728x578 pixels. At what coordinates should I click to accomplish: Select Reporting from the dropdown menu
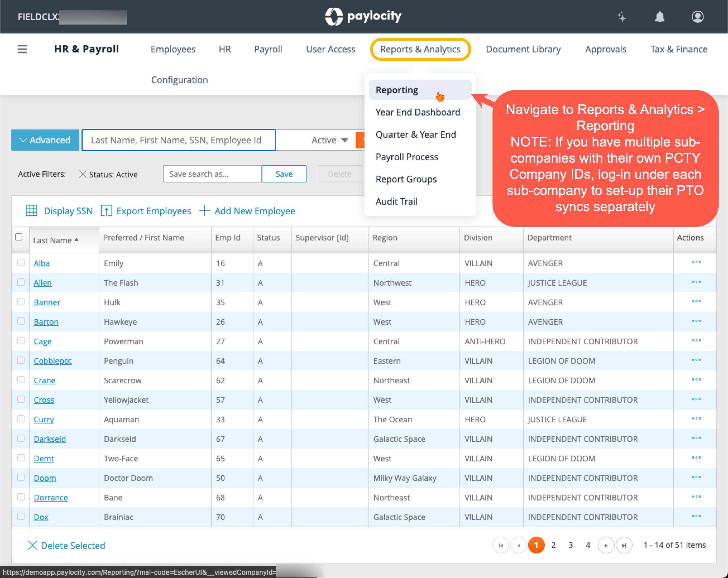click(397, 90)
